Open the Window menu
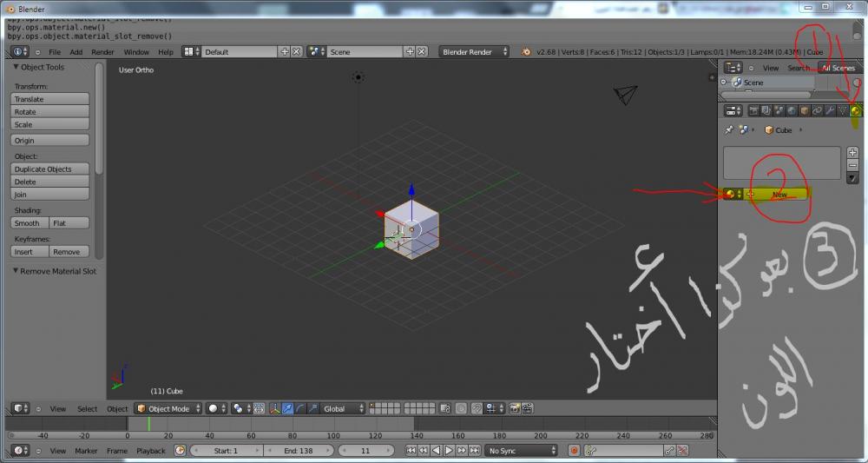 [x=136, y=52]
